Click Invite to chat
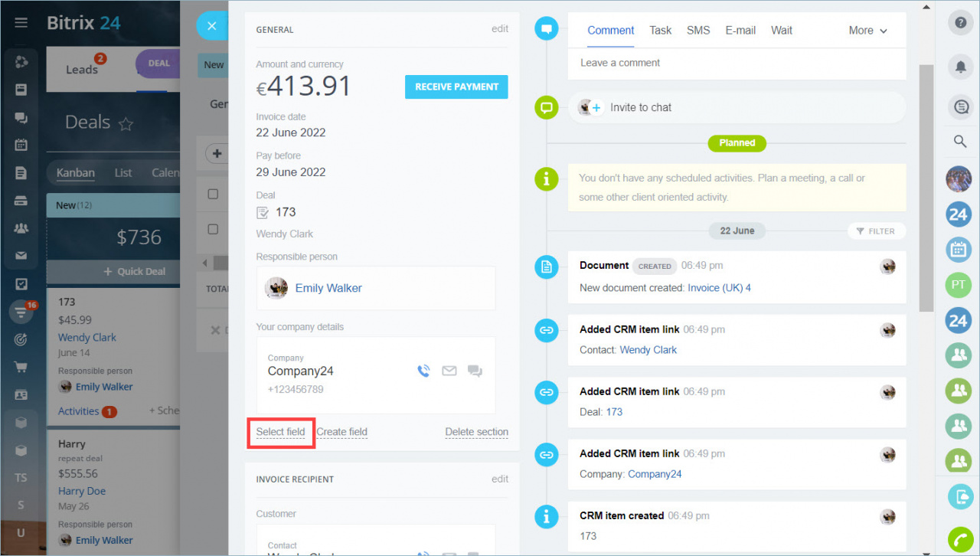Viewport: 980px width, 556px height. coord(641,108)
